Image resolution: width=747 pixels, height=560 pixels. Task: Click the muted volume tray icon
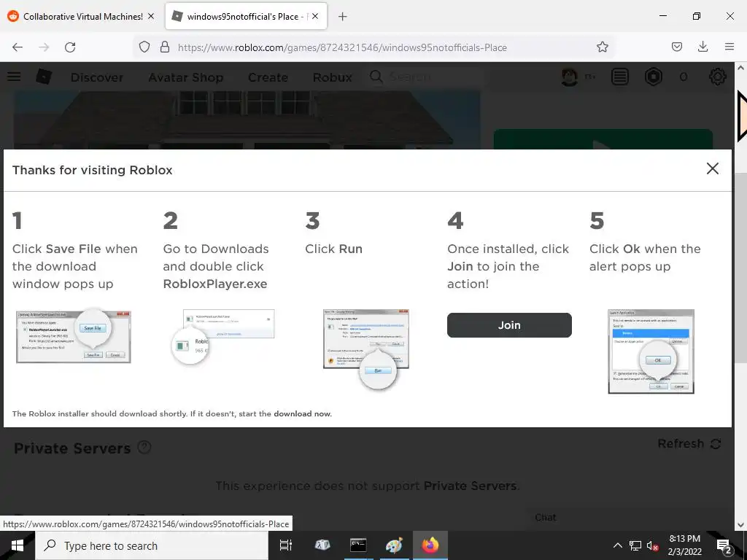point(653,545)
